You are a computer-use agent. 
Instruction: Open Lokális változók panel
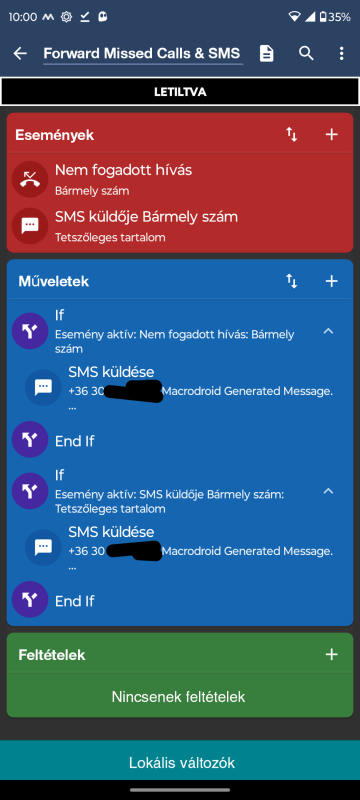[180, 763]
